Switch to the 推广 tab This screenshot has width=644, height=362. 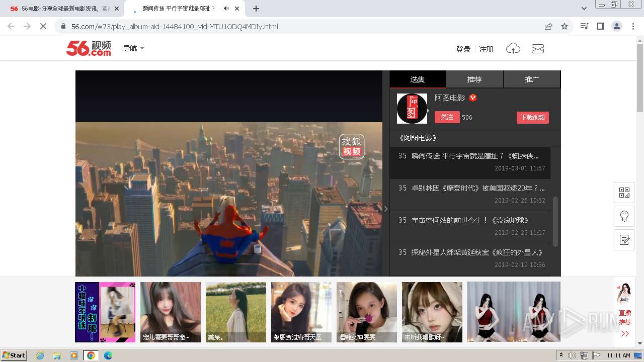(x=532, y=79)
